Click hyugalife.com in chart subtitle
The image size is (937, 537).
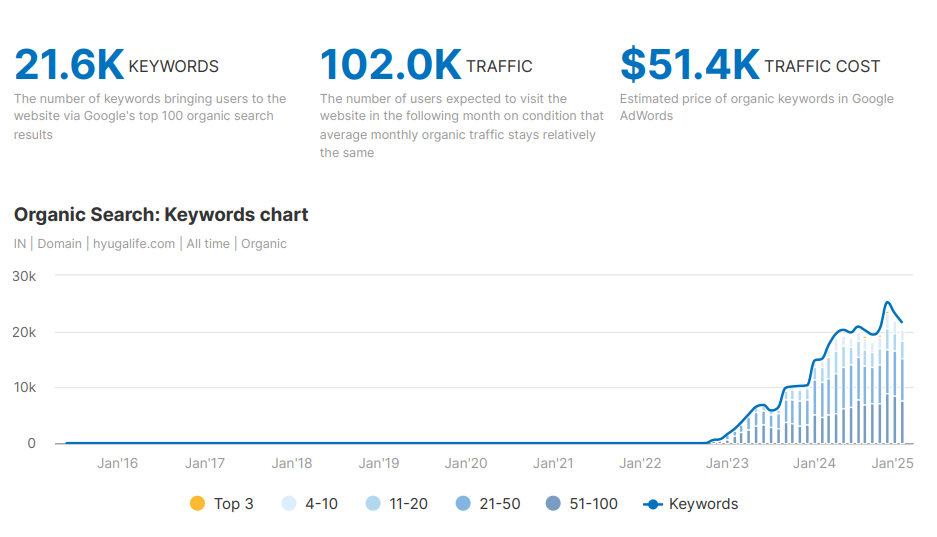[135, 244]
